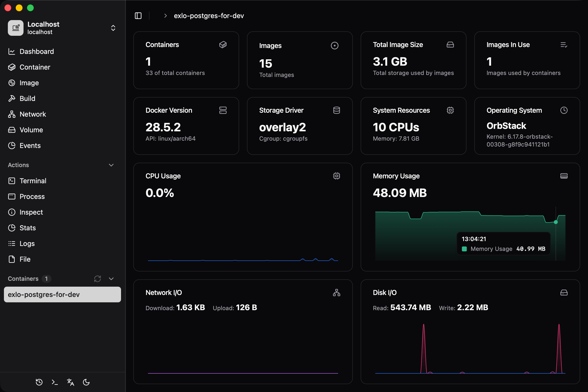The height and width of the screenshot is (392, 588).
Task: Click the Images card disc icon
Action: pyautogui.click(x=334, y=46)
